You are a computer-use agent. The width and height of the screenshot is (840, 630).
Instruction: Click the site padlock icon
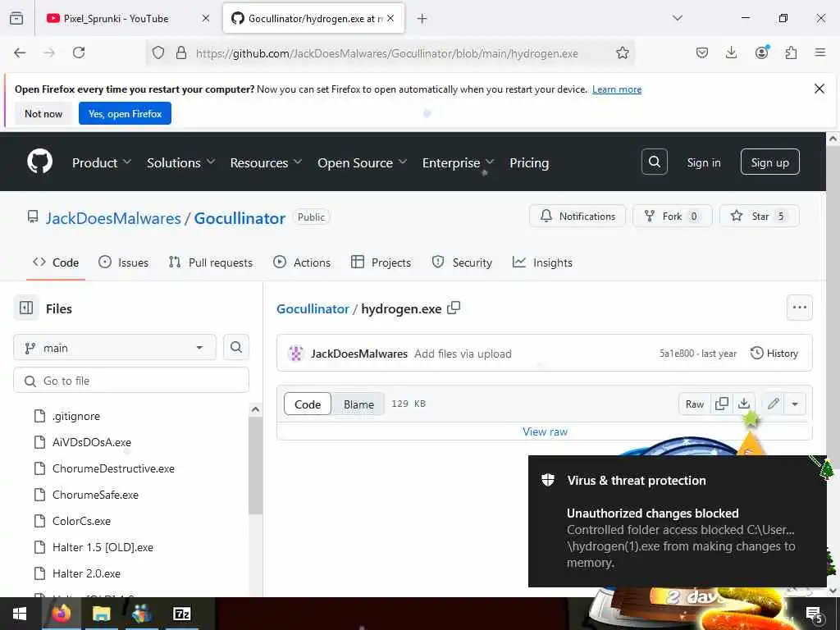tap(181, 52)
